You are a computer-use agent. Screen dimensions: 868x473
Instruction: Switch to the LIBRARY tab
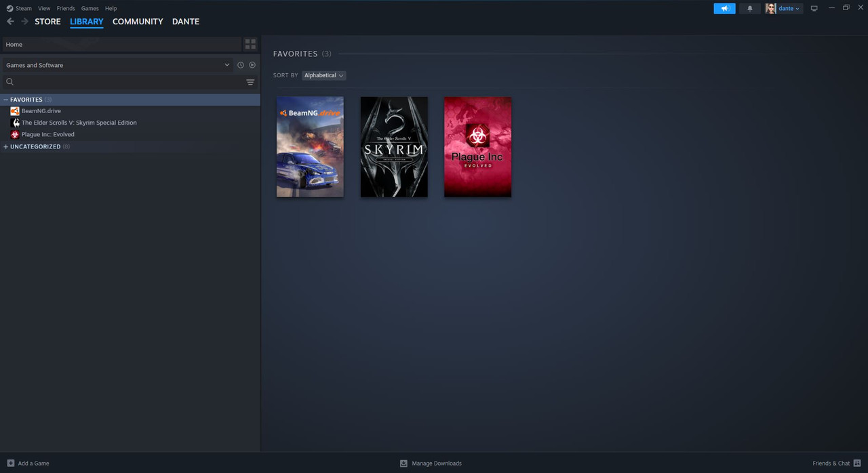tap(87, 22)
